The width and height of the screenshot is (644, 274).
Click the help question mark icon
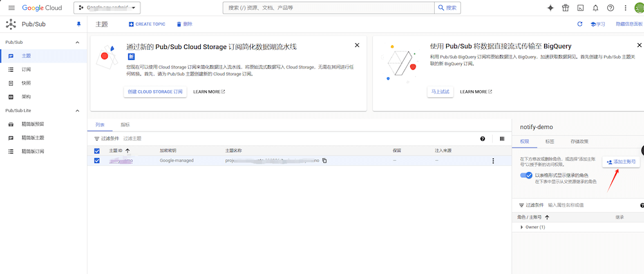610,8
